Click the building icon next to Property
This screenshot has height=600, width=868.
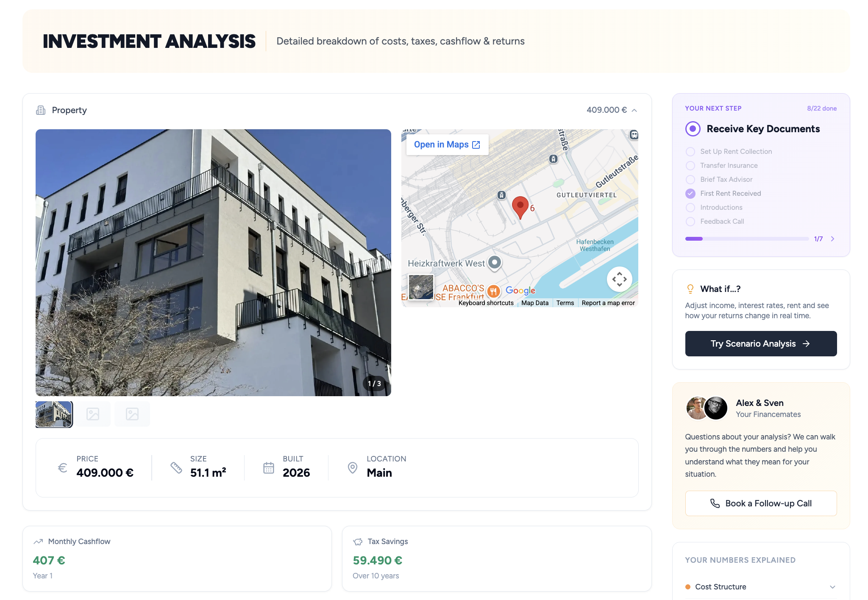[40, 110]
